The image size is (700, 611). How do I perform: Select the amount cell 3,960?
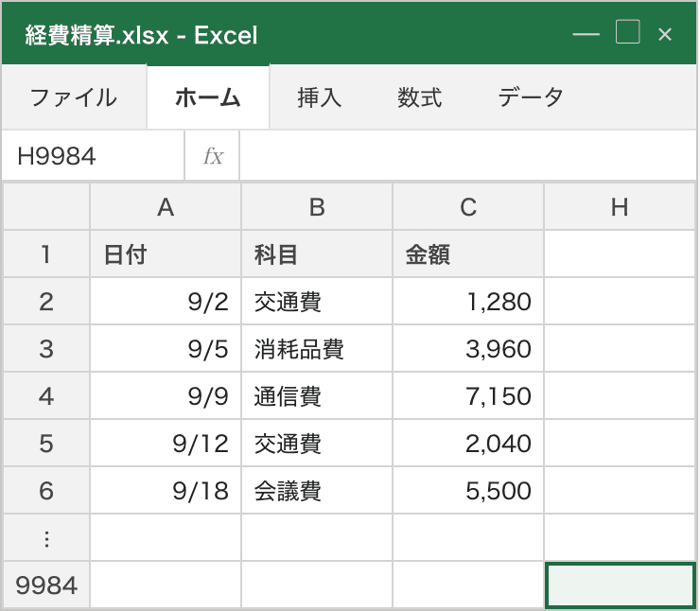[x=468, y=349]
